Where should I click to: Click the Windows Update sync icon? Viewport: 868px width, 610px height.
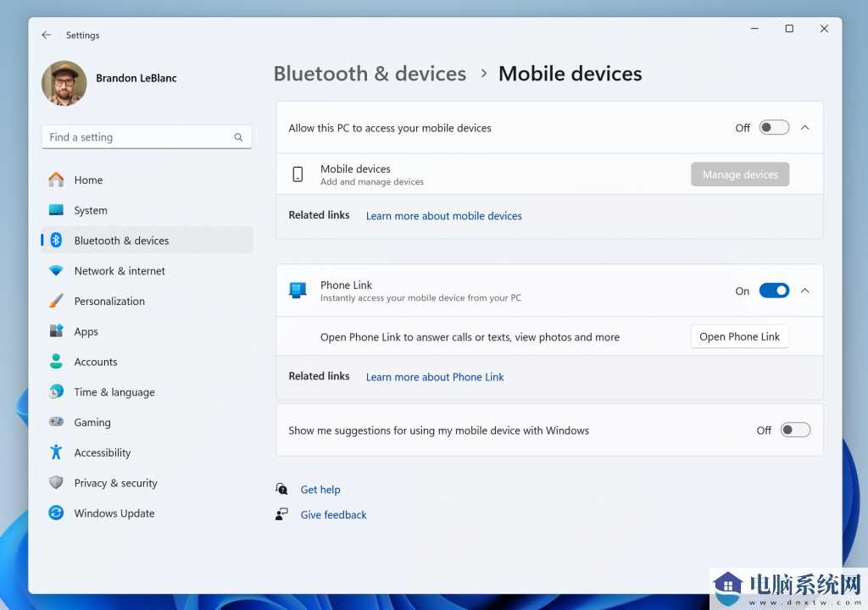(56, 513)
